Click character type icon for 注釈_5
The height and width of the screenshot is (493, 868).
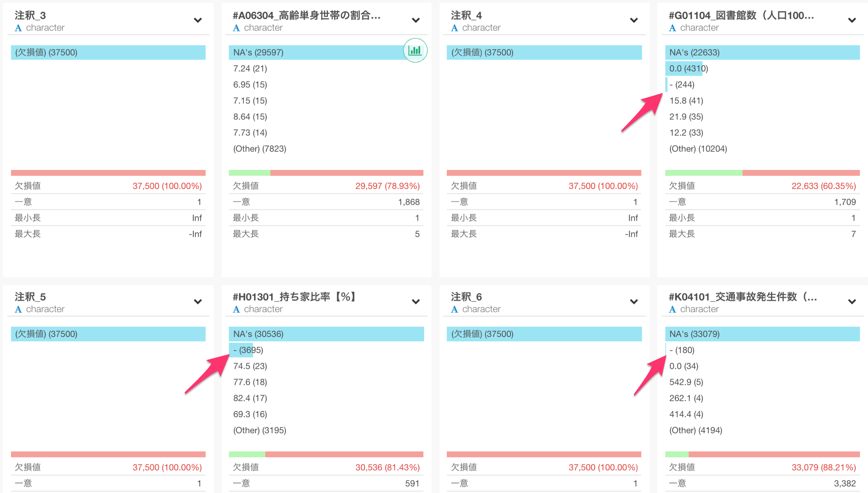point(18,309)
